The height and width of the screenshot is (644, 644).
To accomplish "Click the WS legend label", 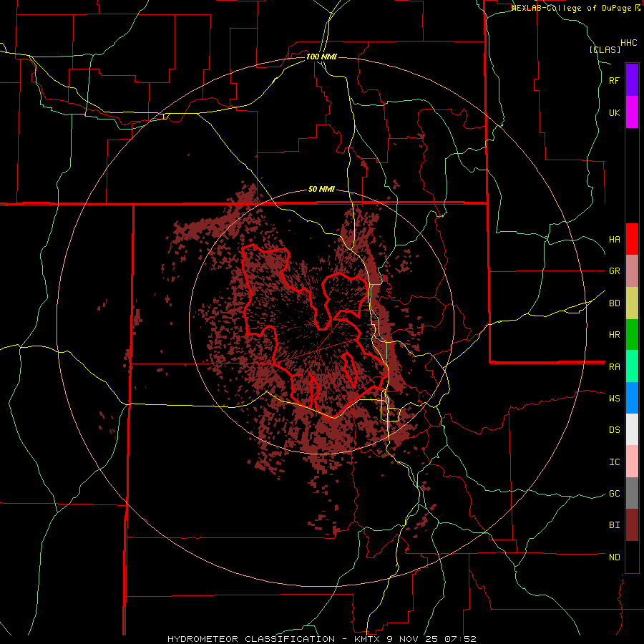I will pos(615,398).
